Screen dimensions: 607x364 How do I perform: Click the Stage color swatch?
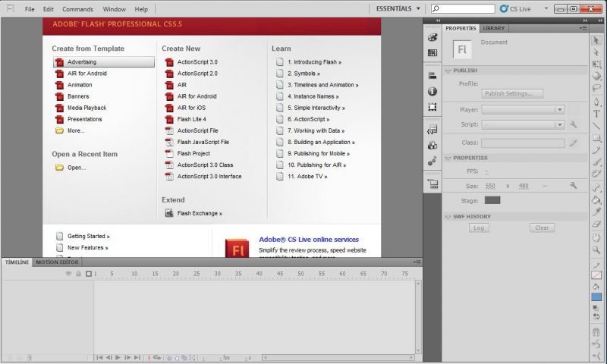[492, 200]
